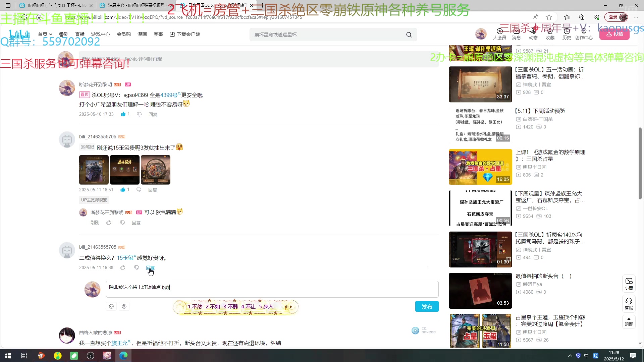Open user avatar in site header

tap(481, 34)
